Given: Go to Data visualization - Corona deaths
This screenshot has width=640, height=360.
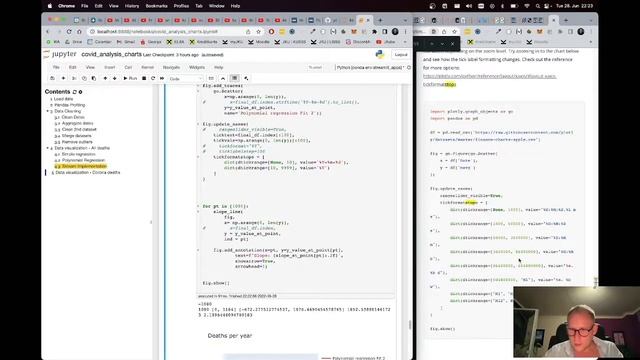Looking at the screenshot, I should coord(87,173).
